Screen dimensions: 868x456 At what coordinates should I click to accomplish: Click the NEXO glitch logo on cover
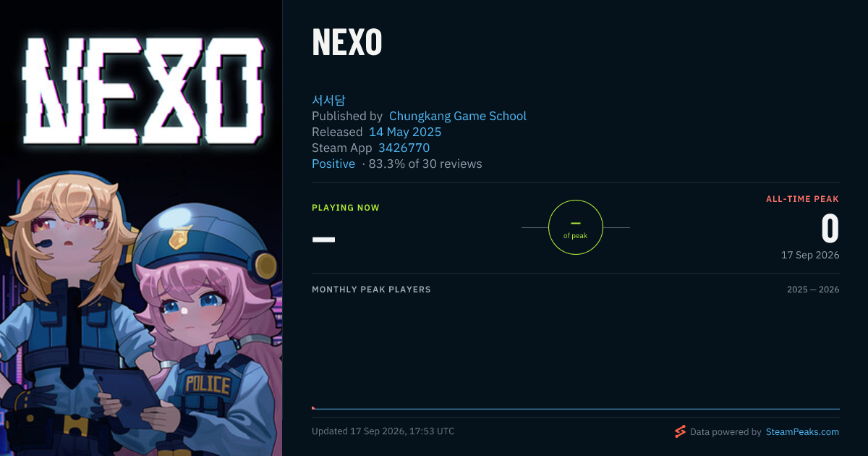pos(141,90)
